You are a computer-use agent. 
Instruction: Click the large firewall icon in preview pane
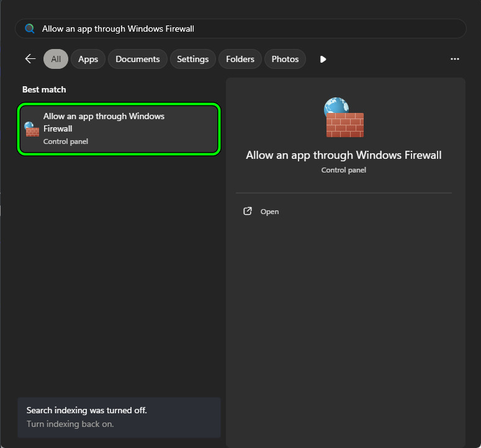click(343, 118)
